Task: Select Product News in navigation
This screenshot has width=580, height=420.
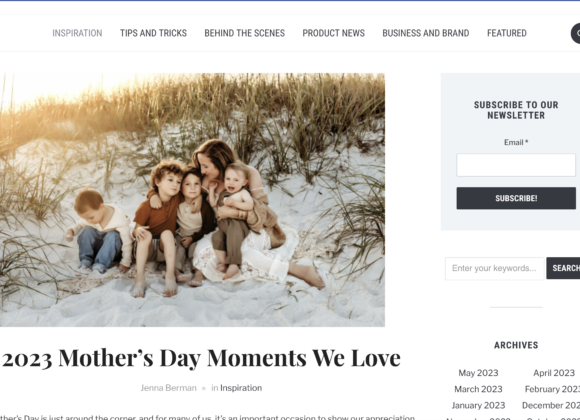Action: [333, 33]
